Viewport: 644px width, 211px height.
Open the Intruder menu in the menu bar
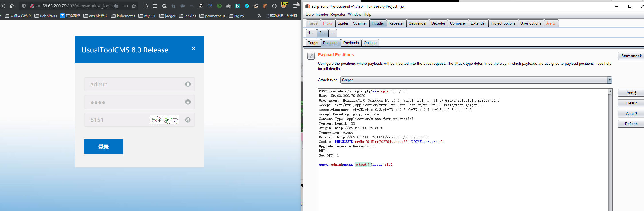click(322, 14)
